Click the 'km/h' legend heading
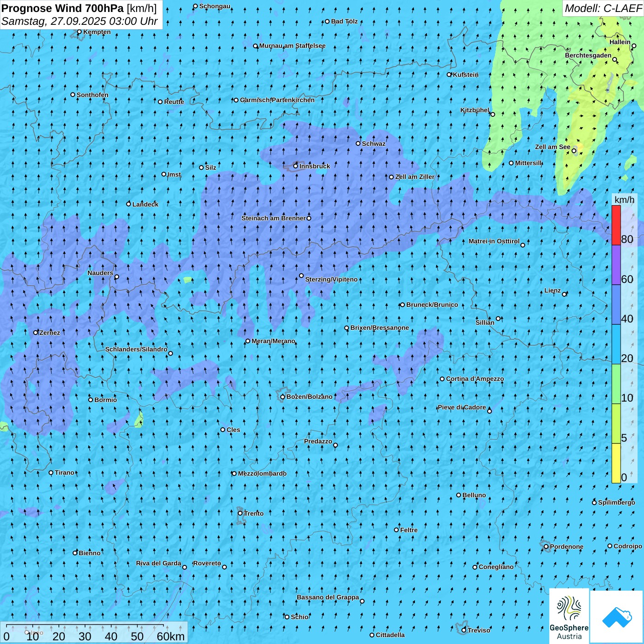This screenshot has height=644, width=644. click(624, 200)
